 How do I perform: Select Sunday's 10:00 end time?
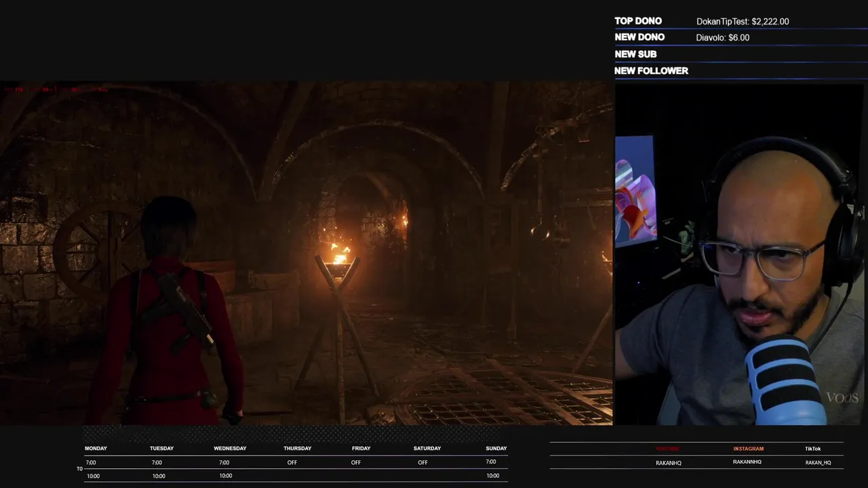coord(493,476)
